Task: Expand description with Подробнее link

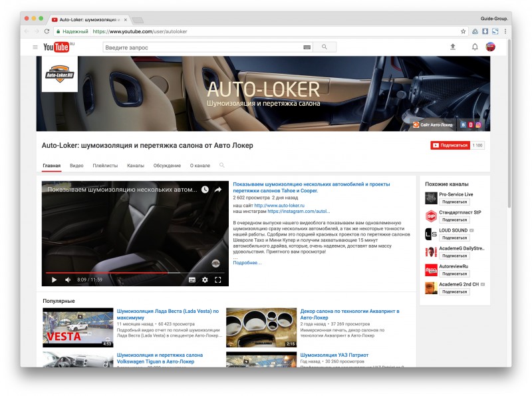Action: [x=247, y=262]
